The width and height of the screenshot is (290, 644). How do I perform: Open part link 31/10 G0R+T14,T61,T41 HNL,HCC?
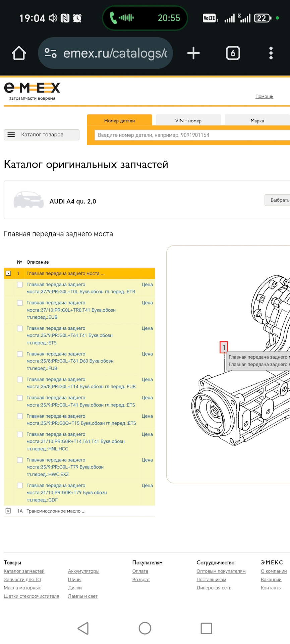click(75, 441)
